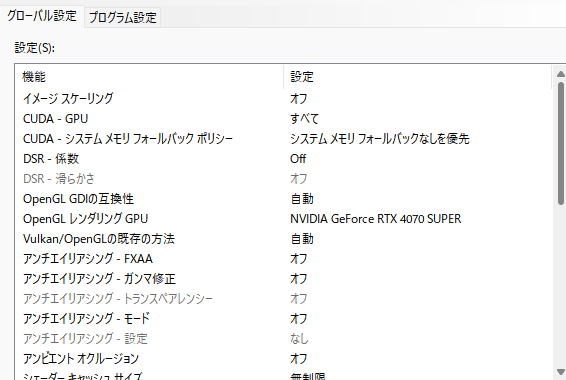Click NVIDIA GeForce RTX 4070 SUPER value
This screenshot has width=566, height=380.
(x=375, y=219)
